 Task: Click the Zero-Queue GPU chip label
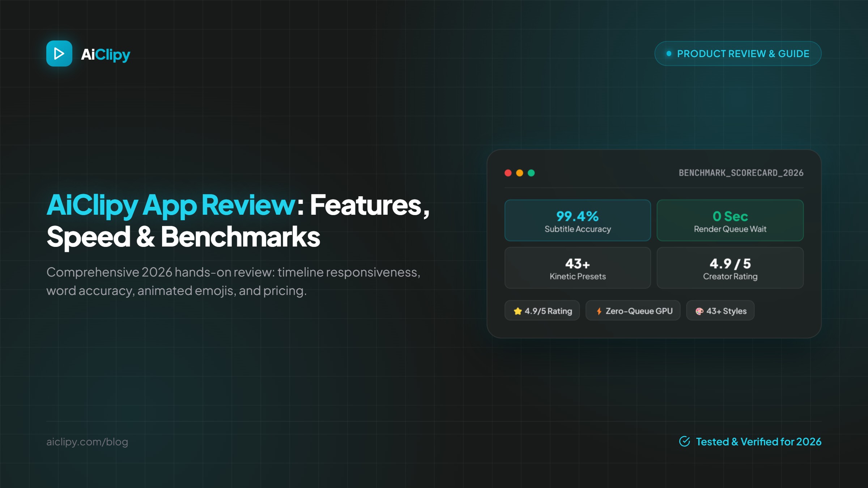pyautogui.click(x=639, y=311)
